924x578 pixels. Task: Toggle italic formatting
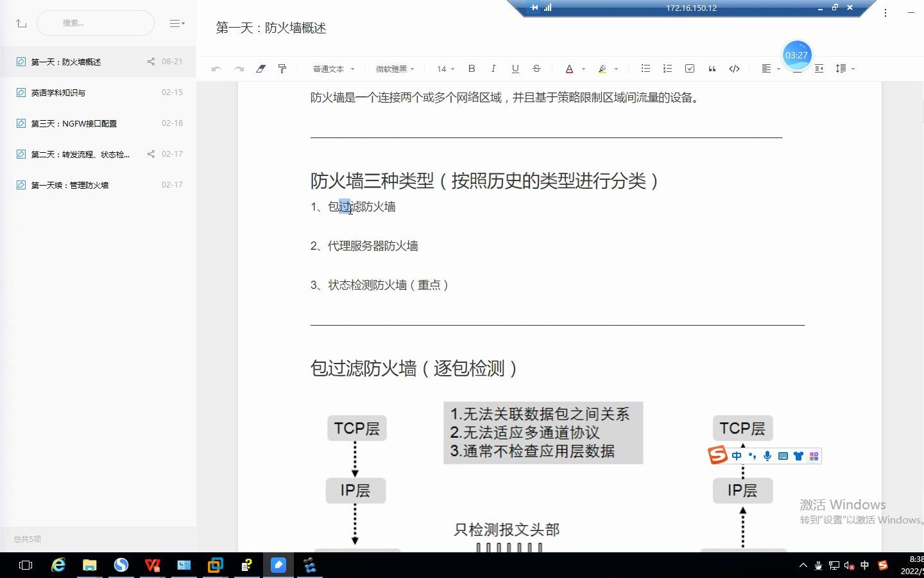coord(493,69)
